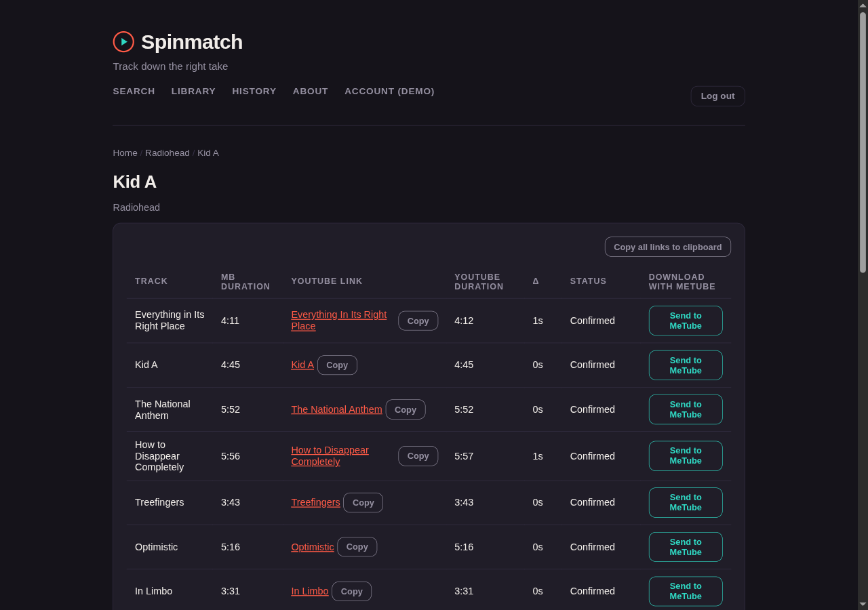This screenshot has width=868, height=610.
Task: Click the page vertical scrollbar thumb
Action: (863, 142)
